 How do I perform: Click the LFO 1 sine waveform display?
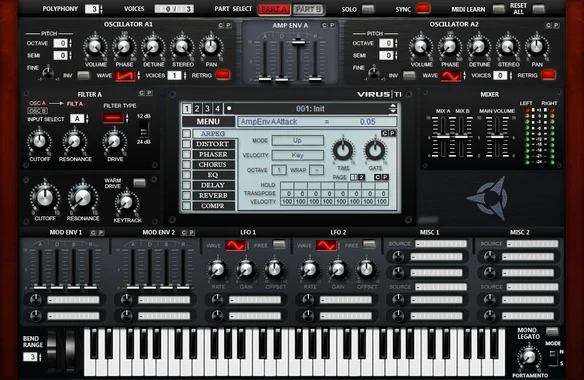(x=236, y=246)
